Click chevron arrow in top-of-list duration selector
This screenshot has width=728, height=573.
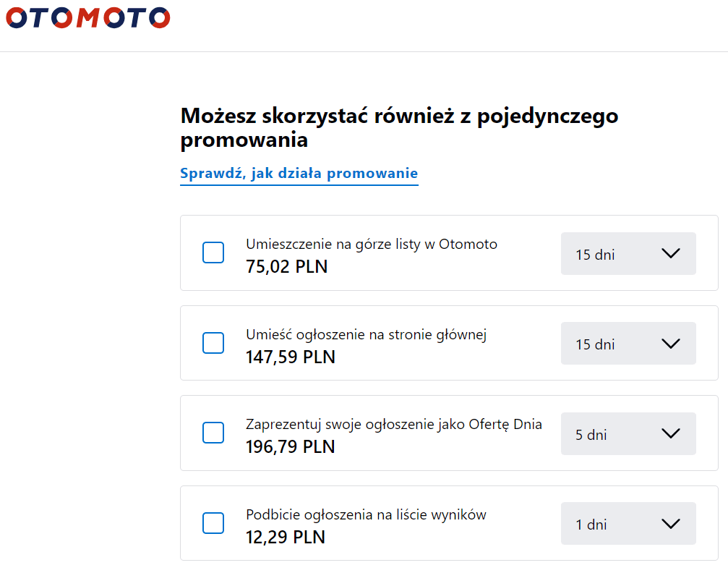pyautogui.click(x=670, y=253)
